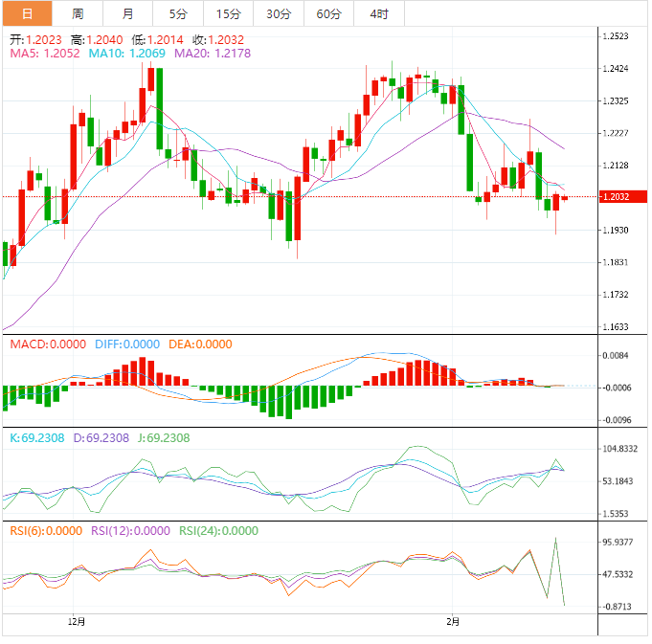Click the 12月 date marker on time axis
Screen dimensions: 652x644
point(77,622)
